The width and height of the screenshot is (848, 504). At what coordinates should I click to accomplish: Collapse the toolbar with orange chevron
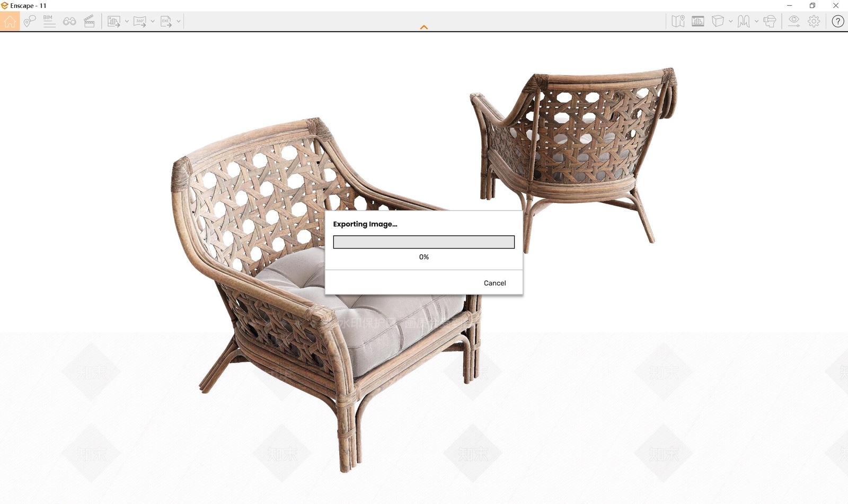pos(423,27)
